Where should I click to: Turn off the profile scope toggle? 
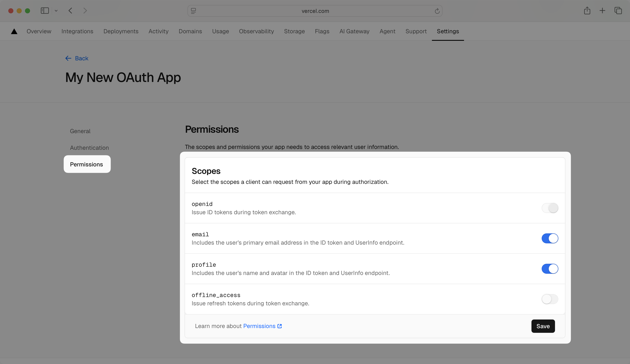pyautogui.click(x=550, y=269)
